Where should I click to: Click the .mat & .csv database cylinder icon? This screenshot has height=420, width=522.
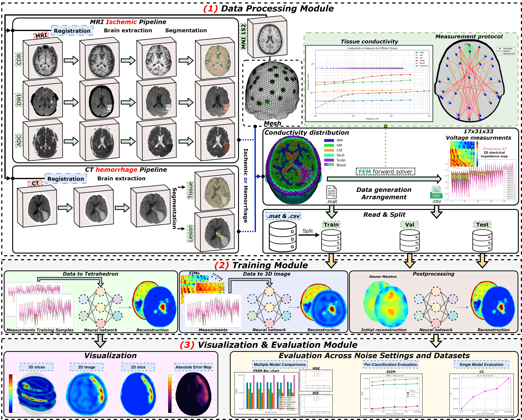pyautogui.click(x=283, y=237)
